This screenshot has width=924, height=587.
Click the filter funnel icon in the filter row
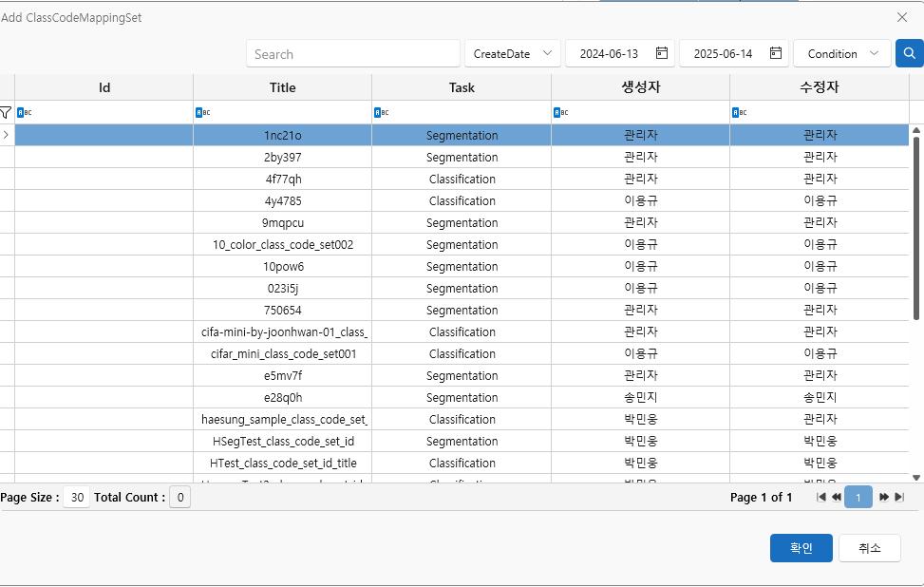click(6, 112)
